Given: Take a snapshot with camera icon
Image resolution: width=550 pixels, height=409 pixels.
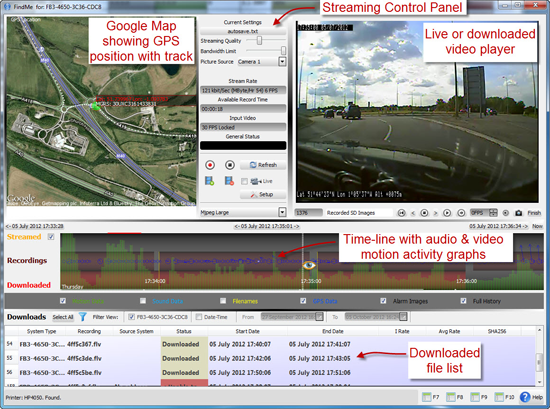Looking at the screenshot, I should coord(518,213).
